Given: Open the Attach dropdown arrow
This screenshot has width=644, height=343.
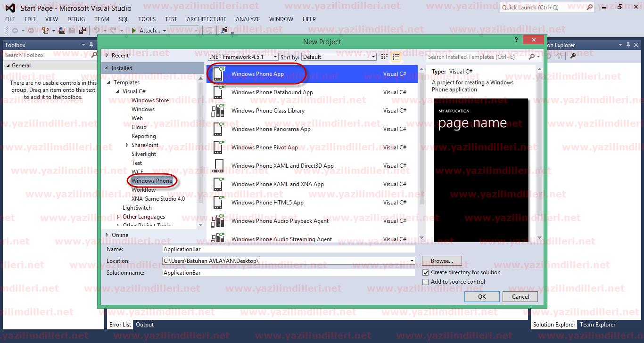Looking at the screenshot, I should 165,31.
